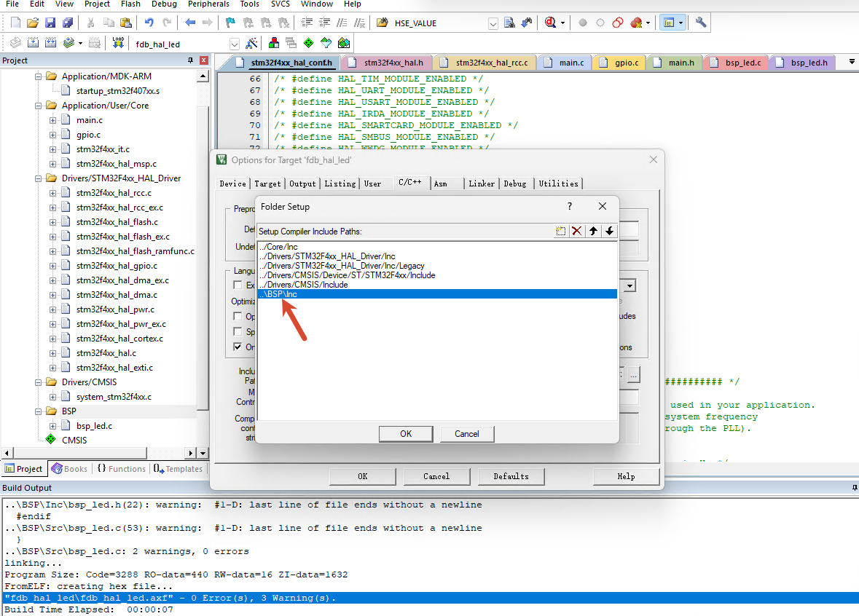
Task: Move selected include path up
Action: tap(593, 231)
